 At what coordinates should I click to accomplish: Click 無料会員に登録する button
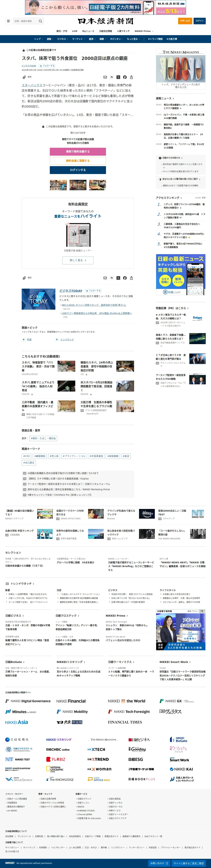click(x=78, y=161)
